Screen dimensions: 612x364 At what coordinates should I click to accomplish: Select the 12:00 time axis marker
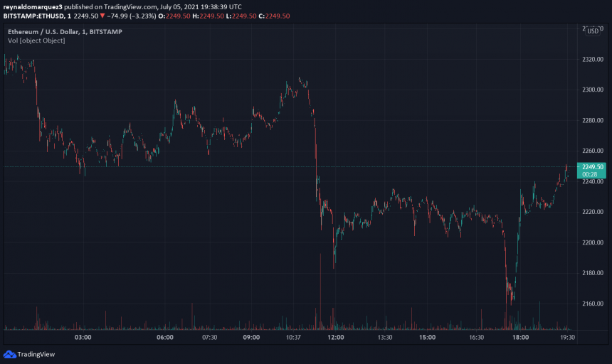[x=336, y=338]
